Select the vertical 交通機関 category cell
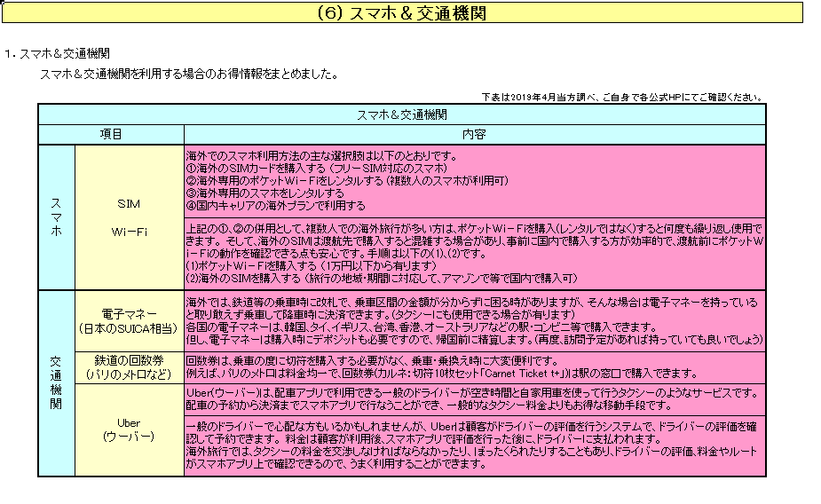This screenshot has height=504, width=821. click(57, 383)
